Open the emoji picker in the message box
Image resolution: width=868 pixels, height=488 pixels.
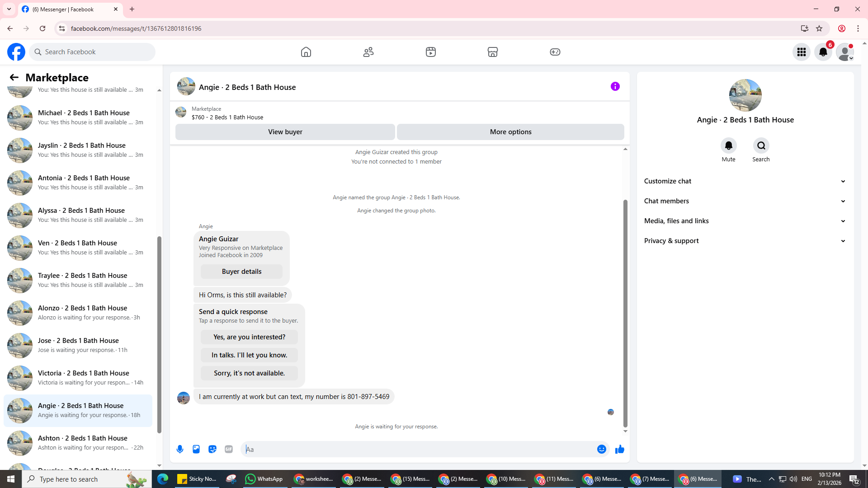click(601, 449)
